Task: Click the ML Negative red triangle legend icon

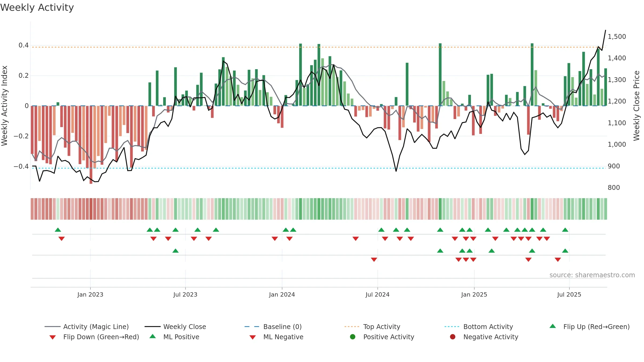Action: coord(253,337)
